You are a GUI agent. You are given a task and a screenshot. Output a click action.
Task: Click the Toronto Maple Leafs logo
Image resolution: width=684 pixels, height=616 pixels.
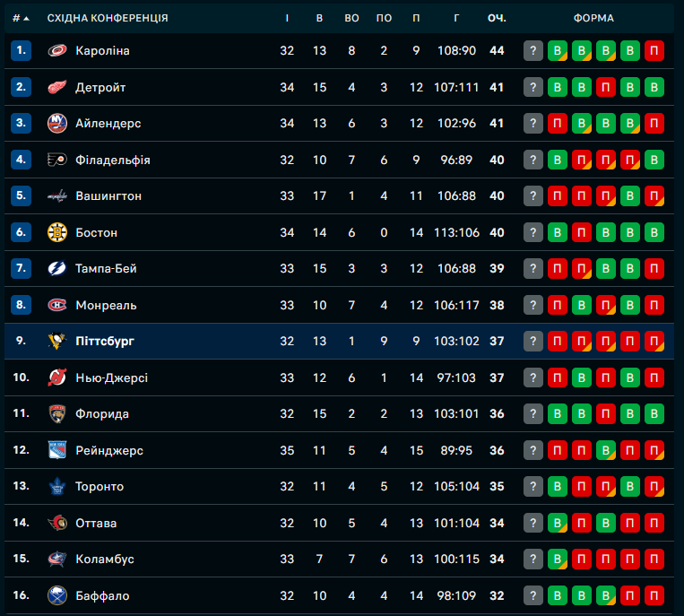(x=57, y=486)
